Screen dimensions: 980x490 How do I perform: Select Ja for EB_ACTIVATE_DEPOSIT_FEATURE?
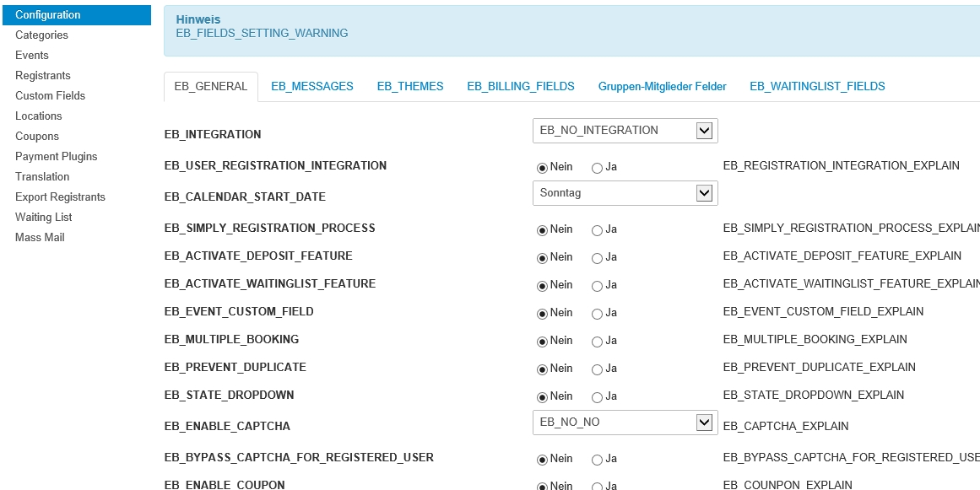click(598, 257)
